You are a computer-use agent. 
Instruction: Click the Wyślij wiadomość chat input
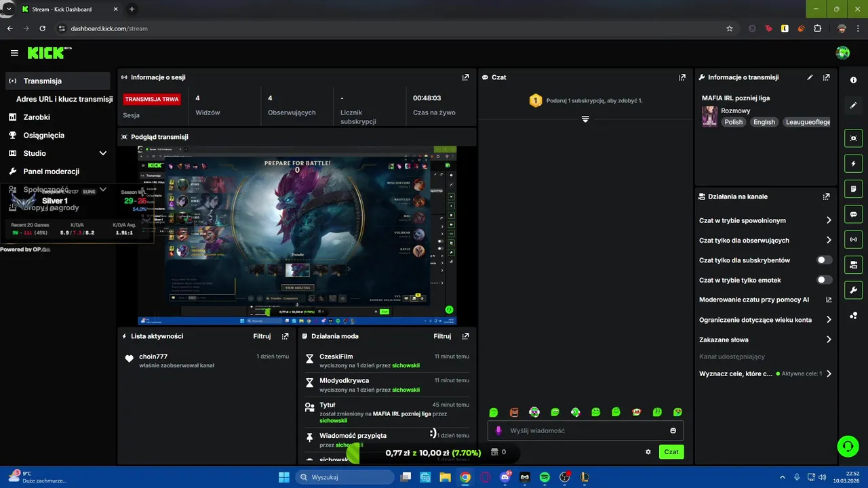click(585, 430)
